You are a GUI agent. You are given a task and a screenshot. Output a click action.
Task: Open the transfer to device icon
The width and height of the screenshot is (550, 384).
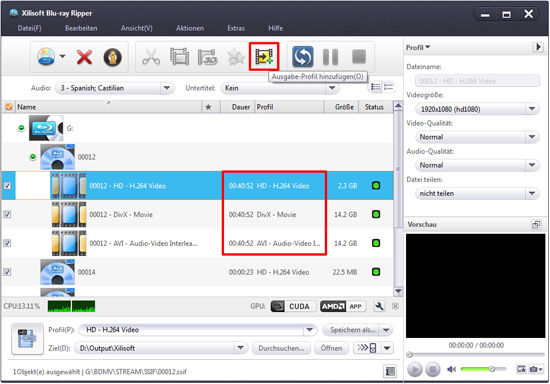pyautogui.click(x=367, y=348)
